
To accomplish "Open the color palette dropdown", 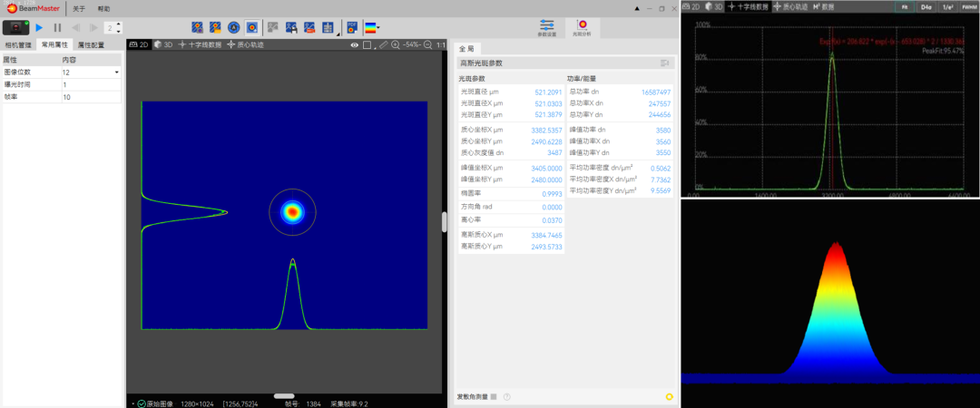I will coord(372,27).
